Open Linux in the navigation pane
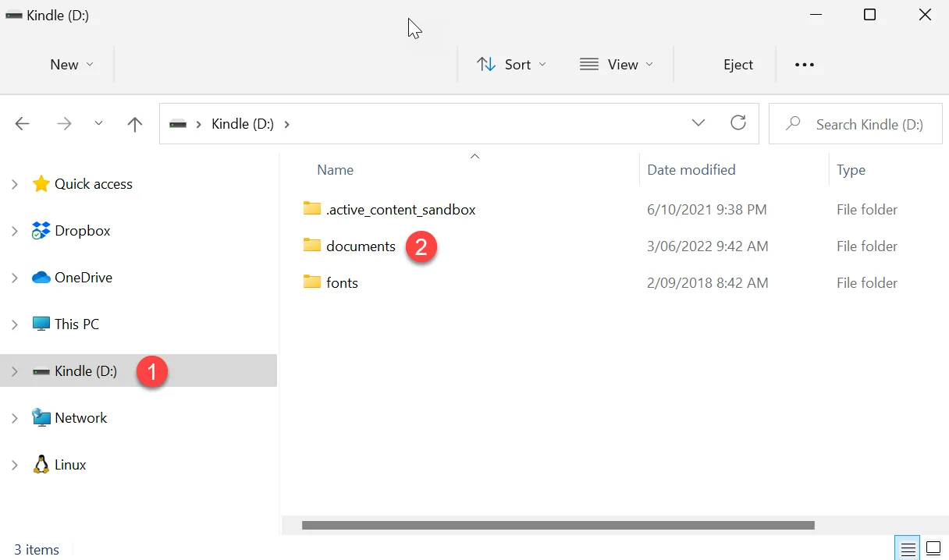This screenshot has width=949, height=560. (x=70, y=465)
